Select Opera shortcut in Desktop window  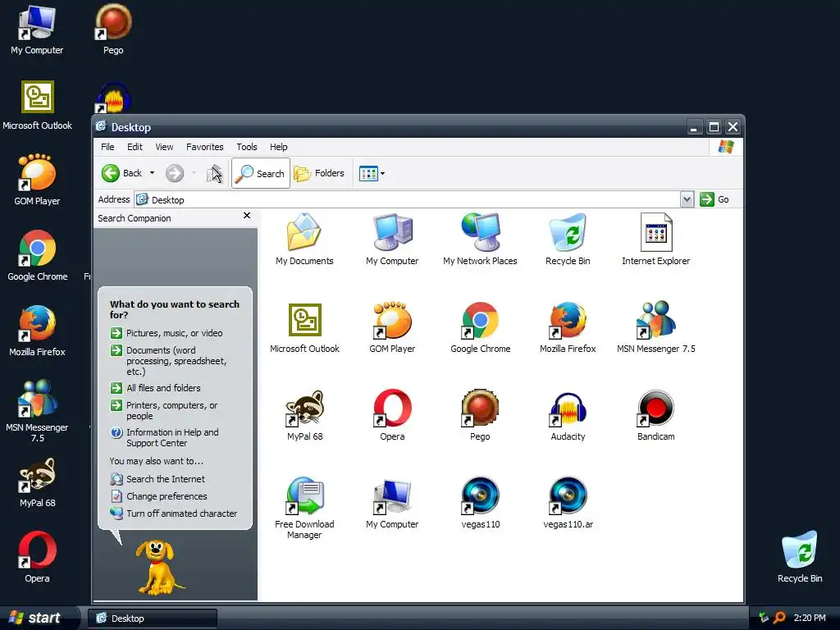[392, 409]
